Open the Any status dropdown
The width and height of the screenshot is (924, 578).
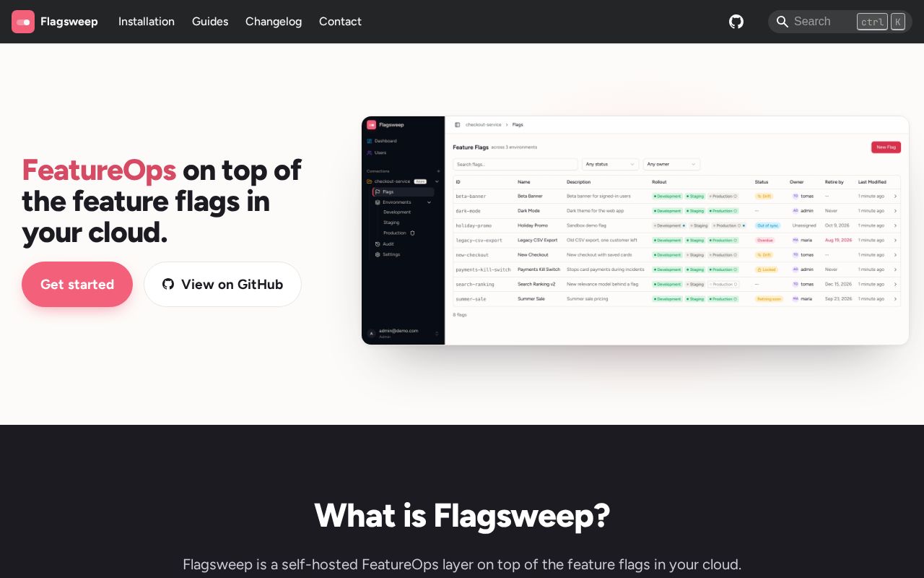[610, 165]
